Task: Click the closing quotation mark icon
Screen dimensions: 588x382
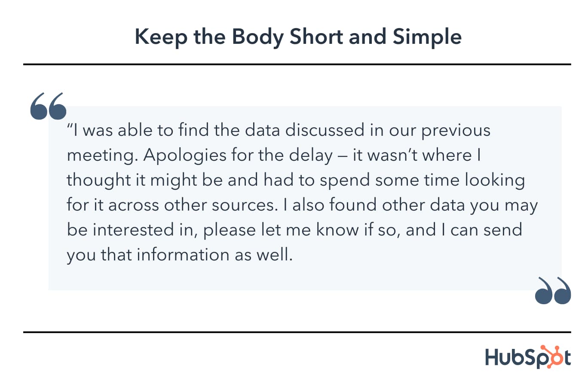Action: click(x=553, y=291)
